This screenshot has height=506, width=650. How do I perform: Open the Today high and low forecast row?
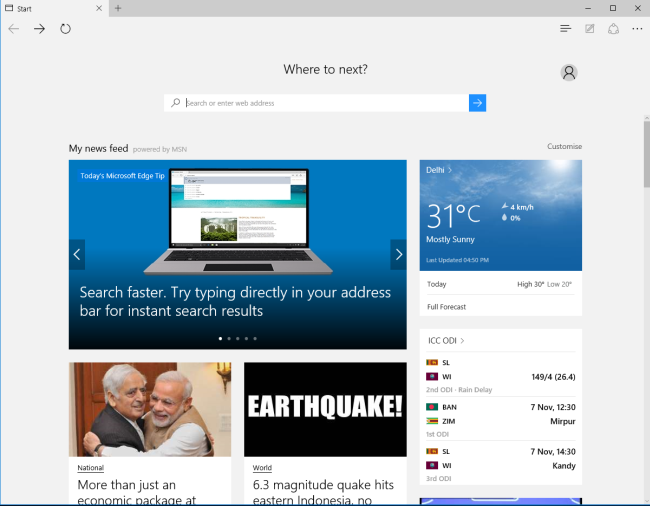click(501, 284)
